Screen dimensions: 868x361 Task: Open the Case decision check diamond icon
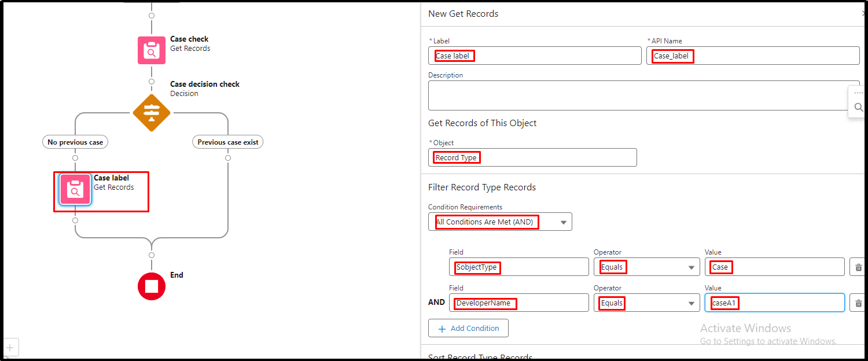coord(152,112)
